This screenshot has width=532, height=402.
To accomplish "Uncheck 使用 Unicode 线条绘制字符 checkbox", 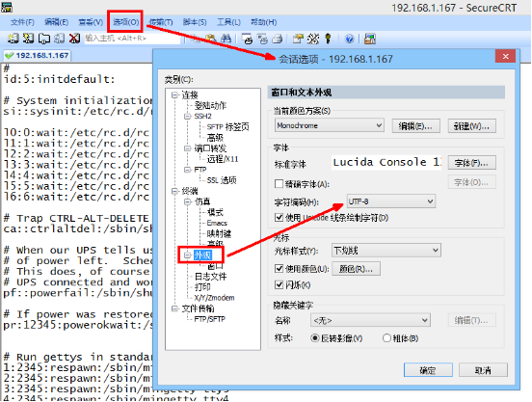I will (279, 217).
